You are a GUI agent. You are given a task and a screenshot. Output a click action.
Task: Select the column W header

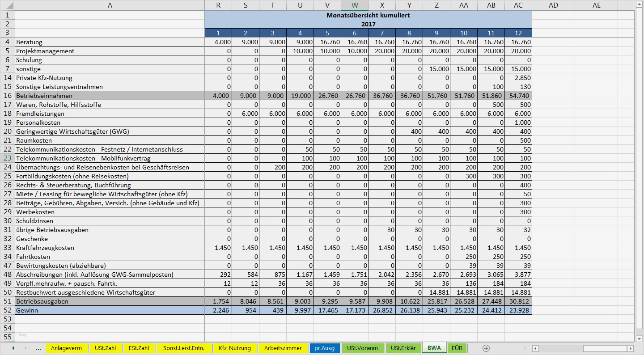pyautogui.click(x=354, y=5)
